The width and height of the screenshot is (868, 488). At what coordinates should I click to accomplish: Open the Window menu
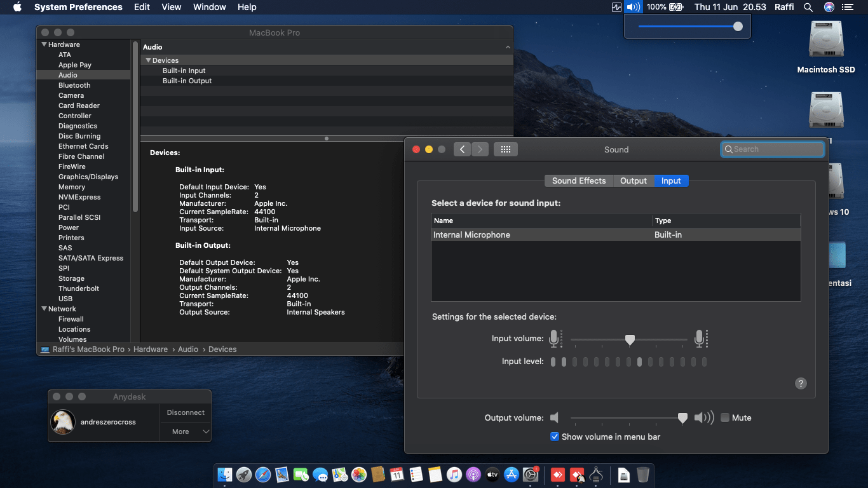(x=210, y=7)
